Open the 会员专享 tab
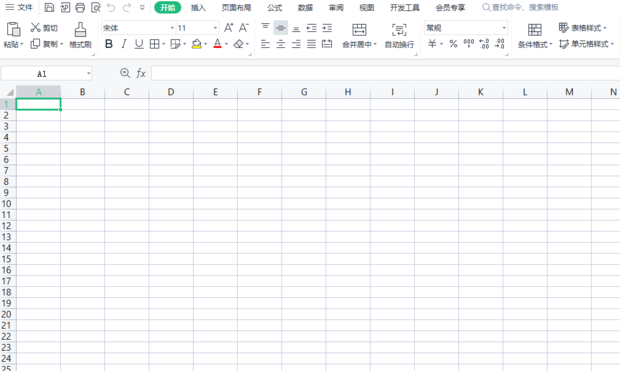The image size is (620, 371). (x=450, y=8)
